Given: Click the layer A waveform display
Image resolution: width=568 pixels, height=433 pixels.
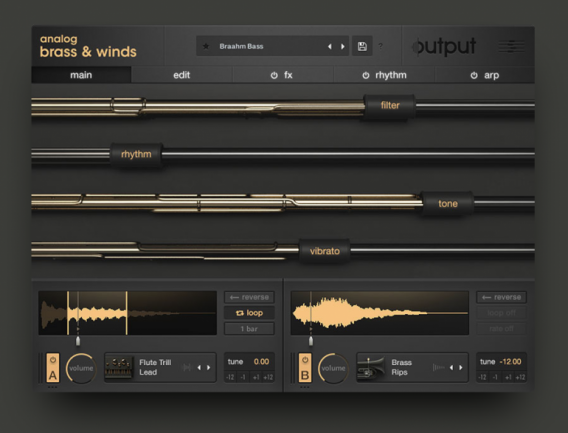Looking at the screenshot, I should click(128, 313).
